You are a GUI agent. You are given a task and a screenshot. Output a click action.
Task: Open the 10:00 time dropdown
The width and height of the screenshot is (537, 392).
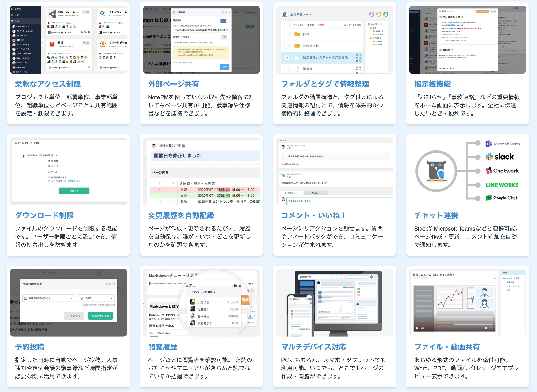pos(96,298)
